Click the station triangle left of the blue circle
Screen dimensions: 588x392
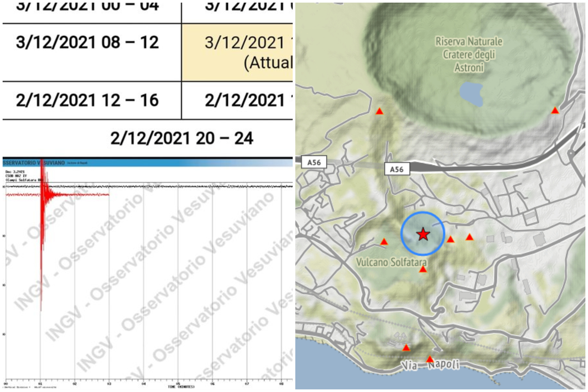(x=384, y=242)
